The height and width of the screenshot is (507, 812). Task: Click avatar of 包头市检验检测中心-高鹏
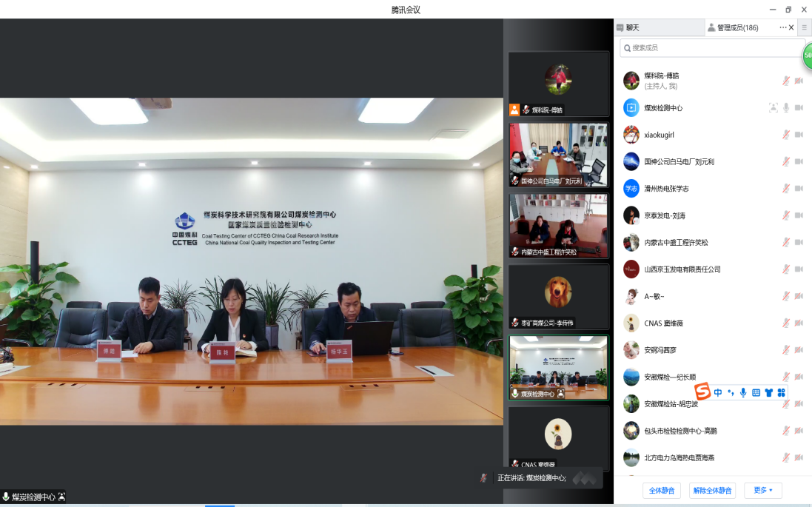[x=631, y=431]
